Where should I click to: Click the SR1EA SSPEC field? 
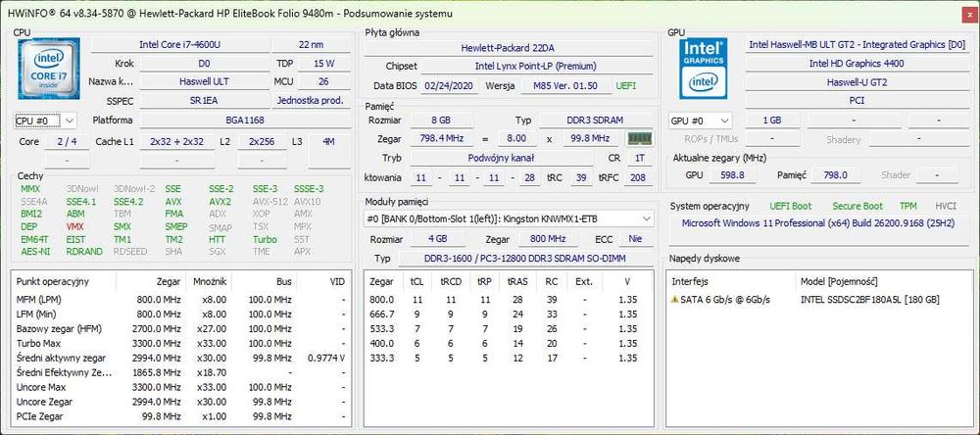(205, 100)
